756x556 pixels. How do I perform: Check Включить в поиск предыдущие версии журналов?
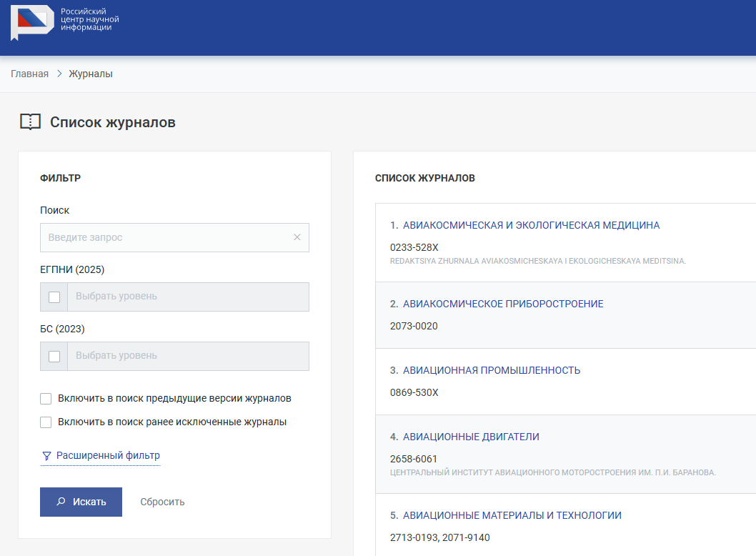[46, 399]
